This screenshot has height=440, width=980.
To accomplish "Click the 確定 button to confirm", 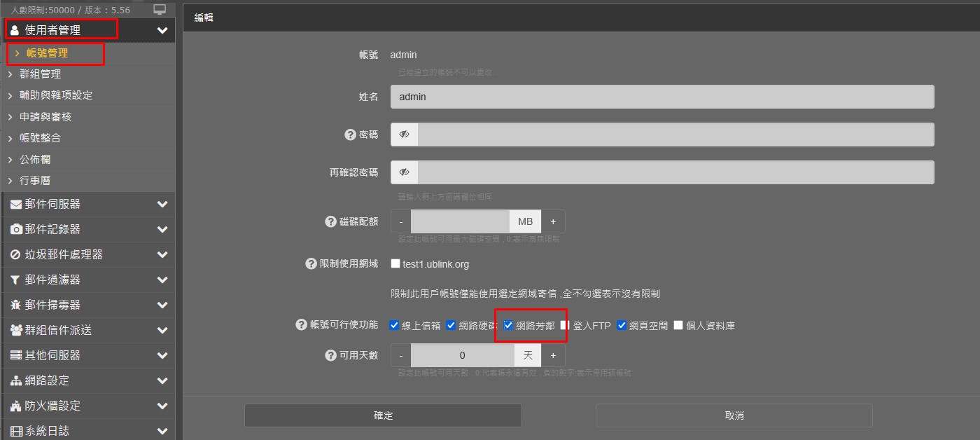I will click(383, 415).
